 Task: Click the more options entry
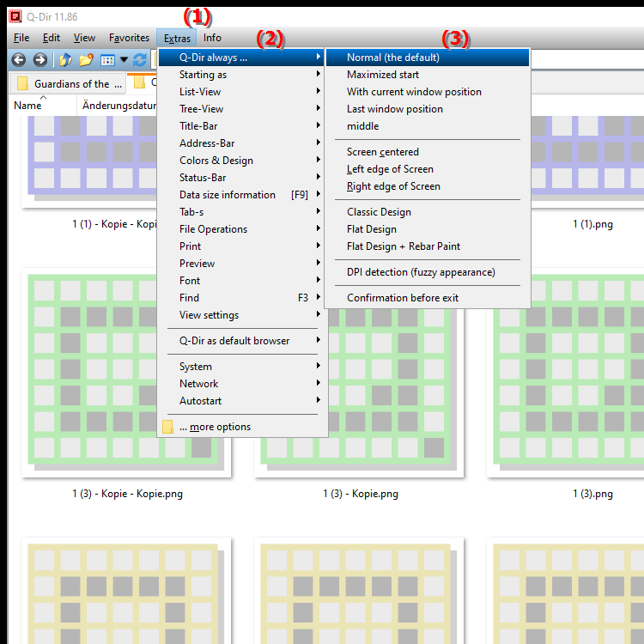(241, 427)
